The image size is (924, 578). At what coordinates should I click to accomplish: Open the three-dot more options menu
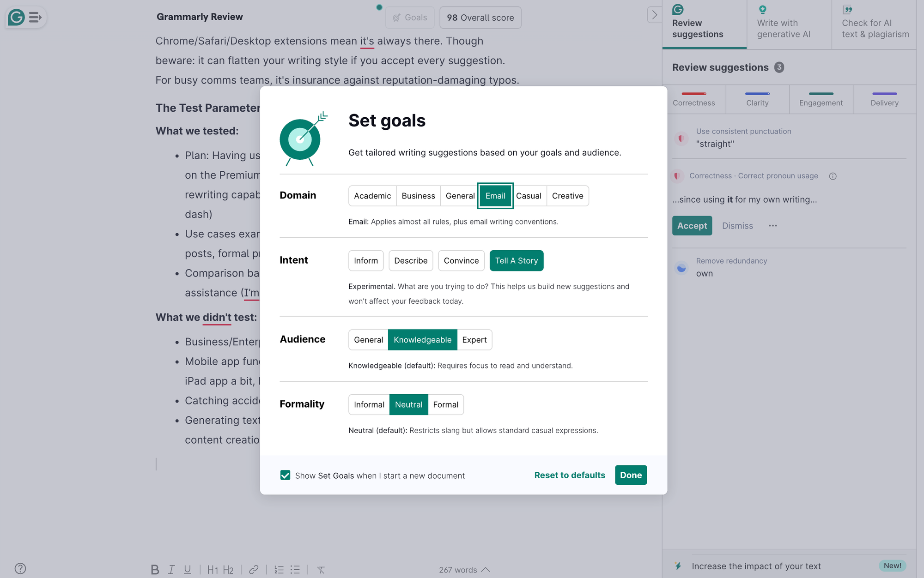click(x=773, y=226)
